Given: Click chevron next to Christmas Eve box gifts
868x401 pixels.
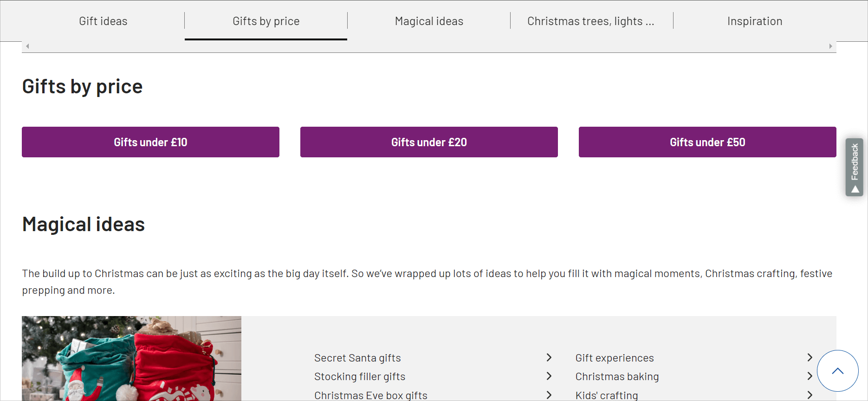Looking at the screenshot, I should (549, 395).
